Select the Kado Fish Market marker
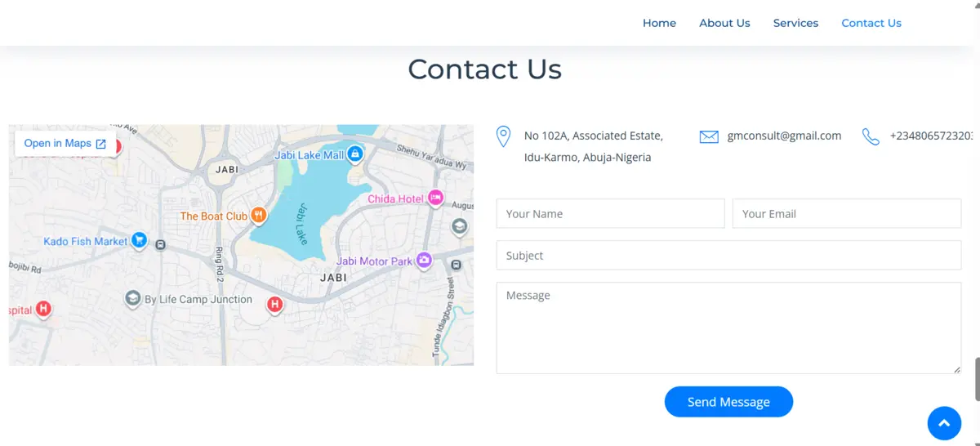The height and width of the screenshot is (446, 980). (x=139, y=240)
